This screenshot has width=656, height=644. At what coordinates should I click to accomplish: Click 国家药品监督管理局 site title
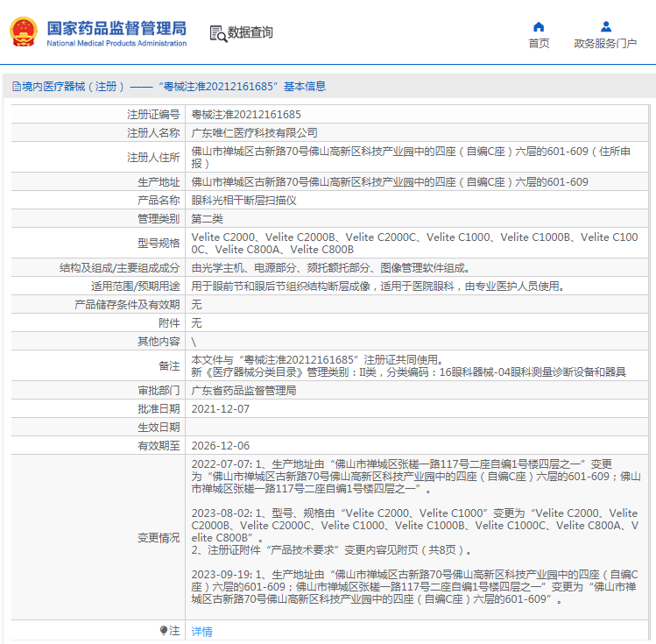pyautogui.click(x=116, y=28)
